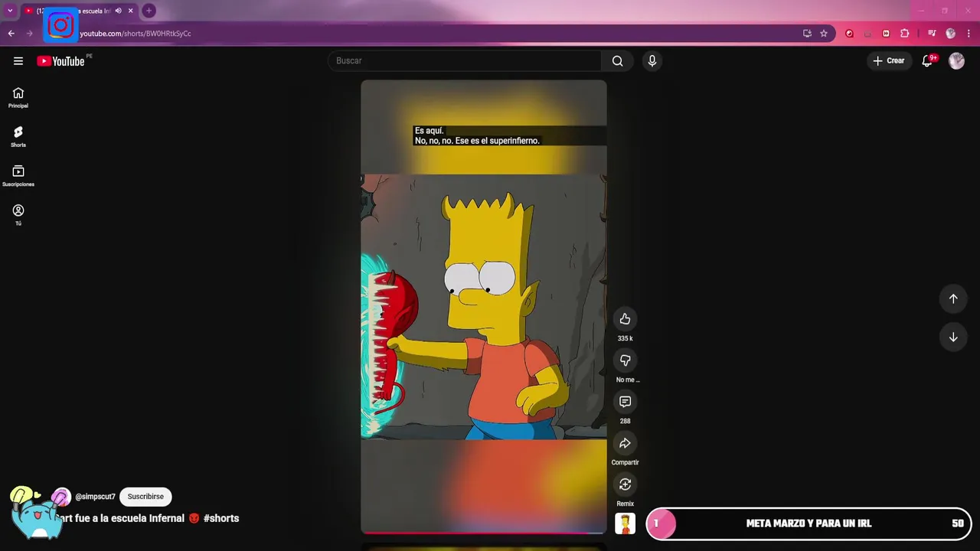Share the short via Compartir
The height and width of the screenshot is (551, 980).
(625, 443)
